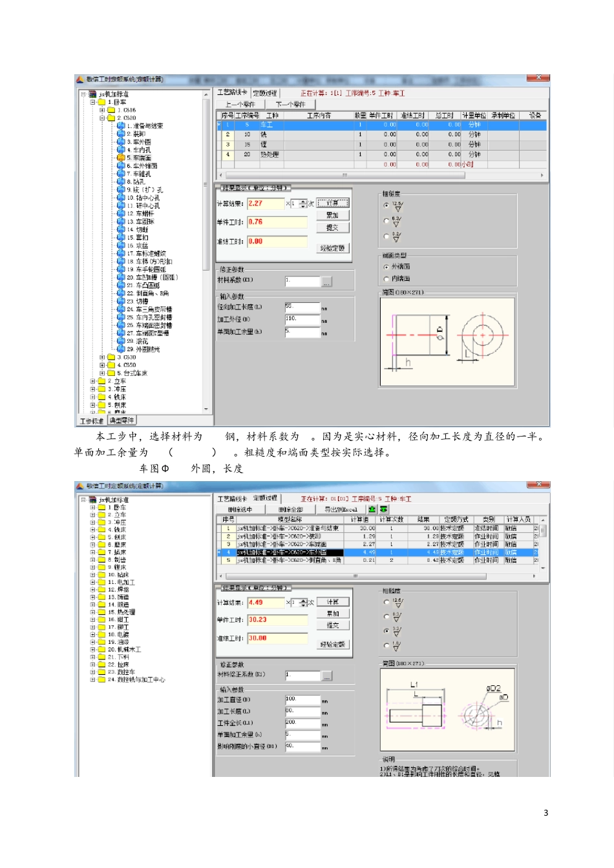Select the 倒直角、R角 step icon in upper tree
The height and width of the screenshot is (868, 614).
tap(121, 293)
